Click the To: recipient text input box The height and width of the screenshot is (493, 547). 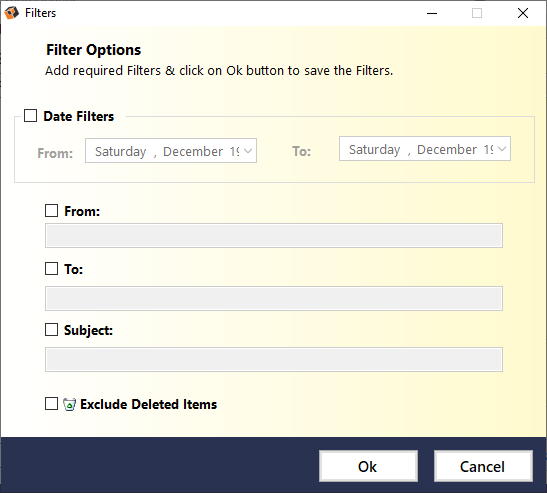click(274, 298)
